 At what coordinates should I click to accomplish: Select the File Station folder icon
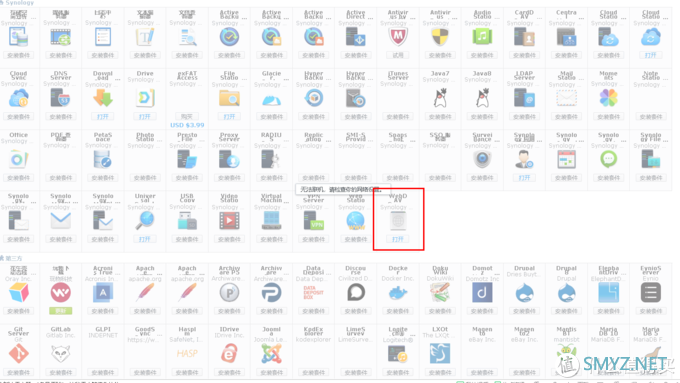[x=229, y=98]
